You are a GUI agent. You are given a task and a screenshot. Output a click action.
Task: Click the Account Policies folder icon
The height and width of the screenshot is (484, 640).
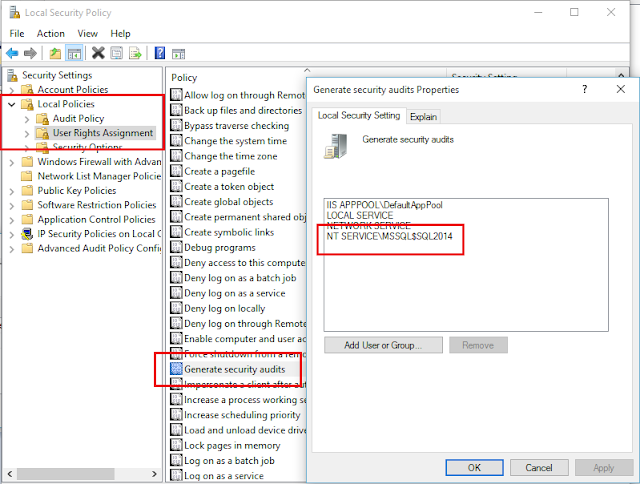pyautogui.click(x=27, y=89)
